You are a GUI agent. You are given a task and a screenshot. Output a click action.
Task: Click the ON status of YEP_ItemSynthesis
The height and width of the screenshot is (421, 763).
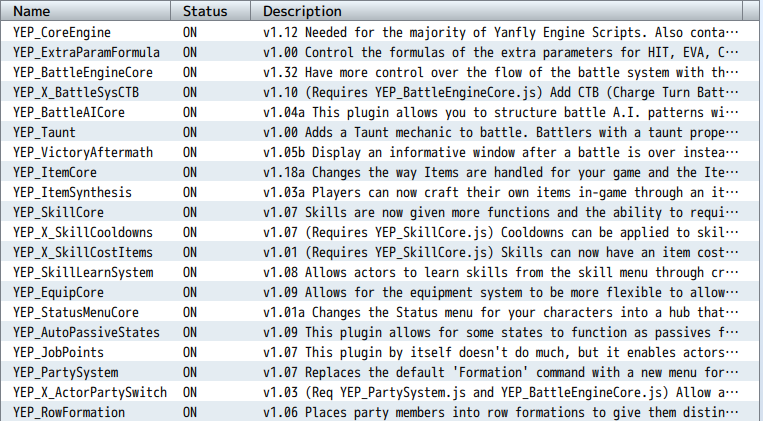[x=190, y=192]
